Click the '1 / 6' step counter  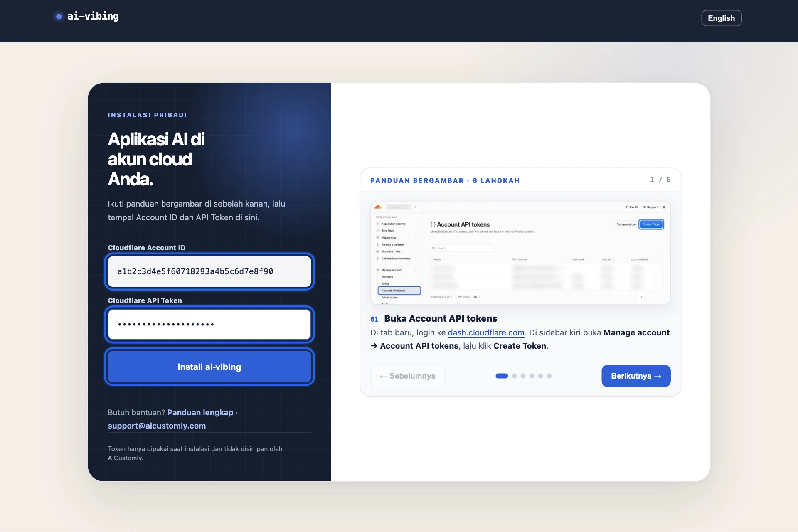click(660, 180)
